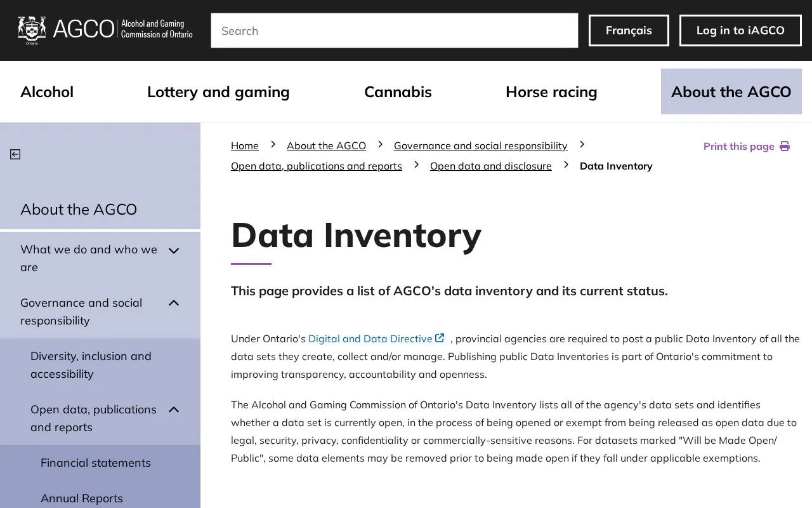Click the external link icon beside Digital and Data Directive

pos(440,338)
